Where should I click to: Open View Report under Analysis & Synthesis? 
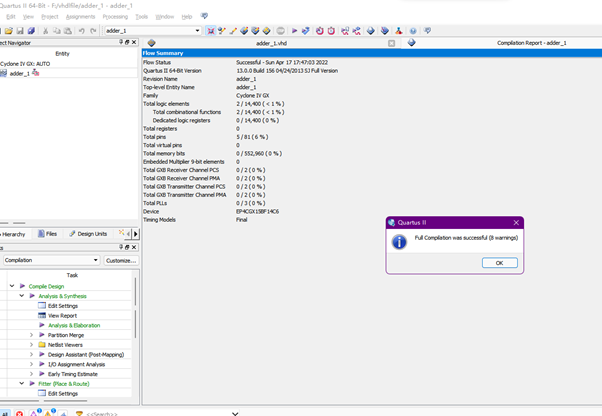[62, 315]
